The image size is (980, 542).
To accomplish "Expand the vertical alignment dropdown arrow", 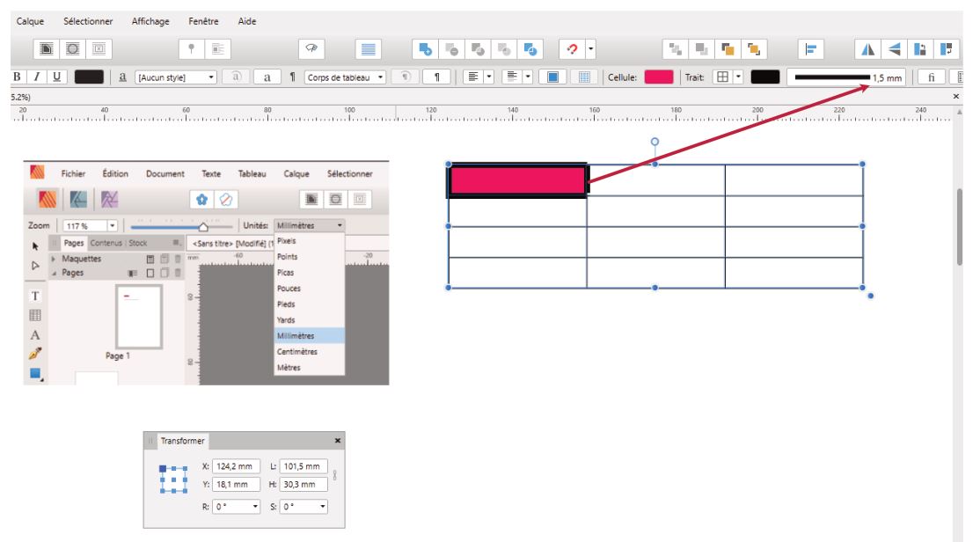I will [x=528, y=77].
